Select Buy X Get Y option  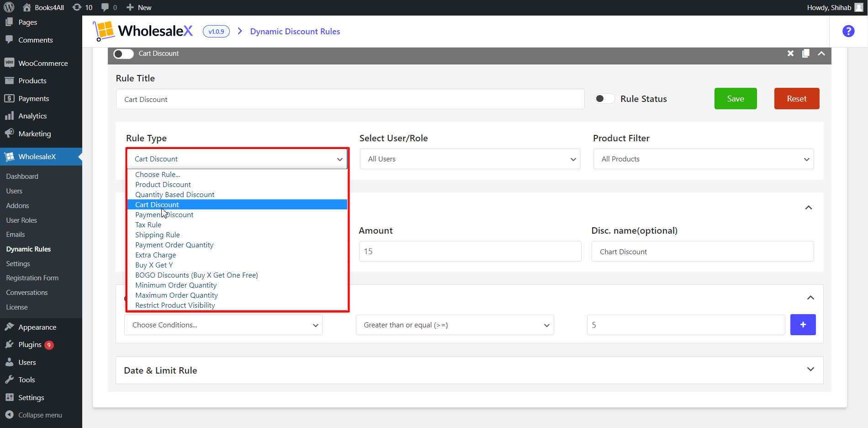237,265
